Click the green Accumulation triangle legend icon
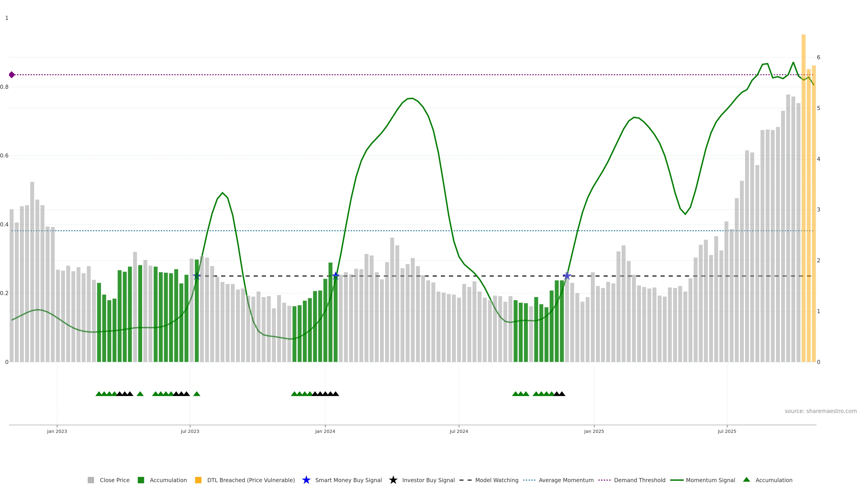 pyautogui.click(x=747, y=480)
